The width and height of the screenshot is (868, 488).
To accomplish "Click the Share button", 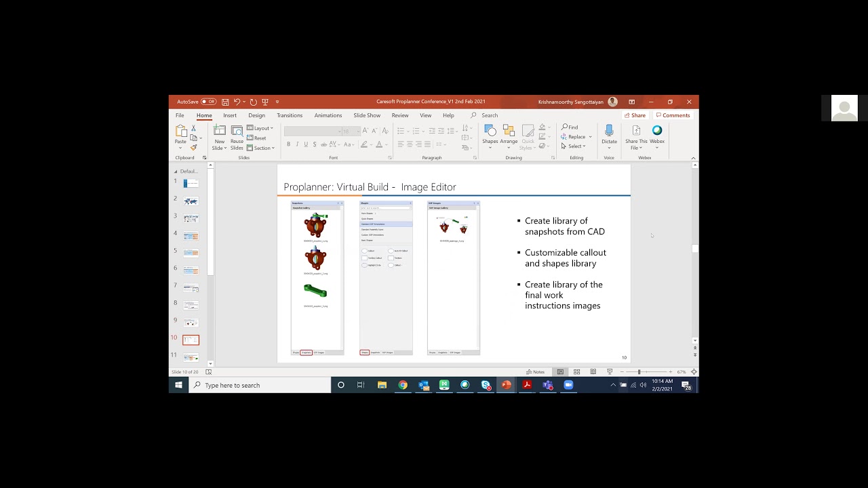I will coord(635,115).
